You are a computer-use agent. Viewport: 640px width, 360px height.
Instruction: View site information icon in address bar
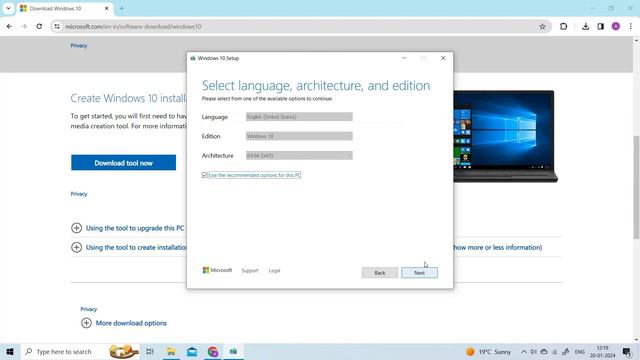[57, 27]
